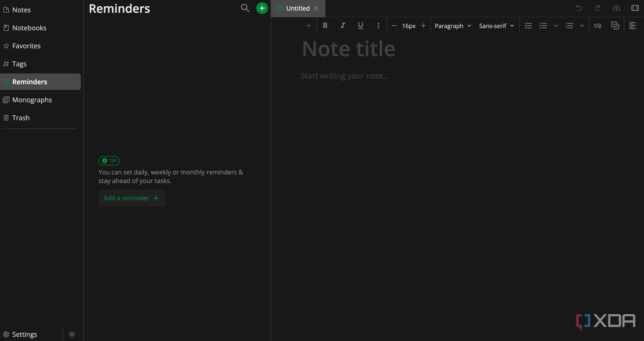This screenshot has width=644, height=341.
Task: Increase font size with the plus stepper
Action: (x=423, y=26)
